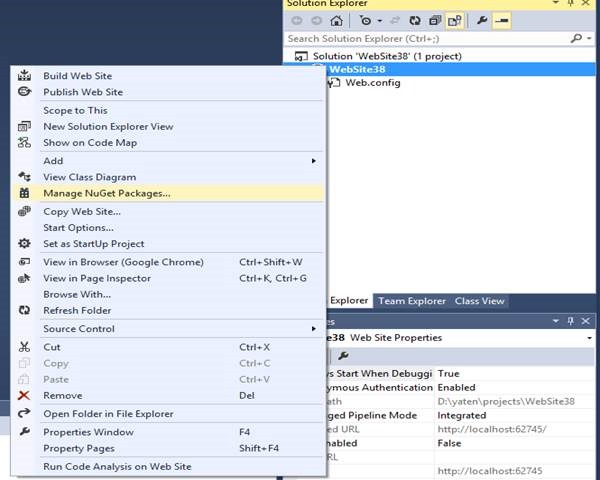Open the Pending Changes Filter dropdown arrow
The width and height of the screenshot is (600, 480).
pos(380,21)
